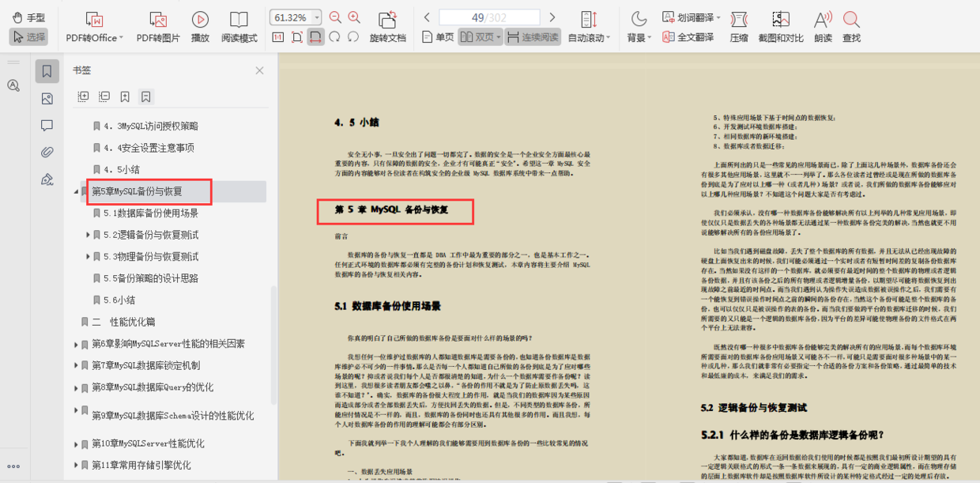Start slideshow with 播放 button
Screen dimensions: 980x483
coord(200,27)
